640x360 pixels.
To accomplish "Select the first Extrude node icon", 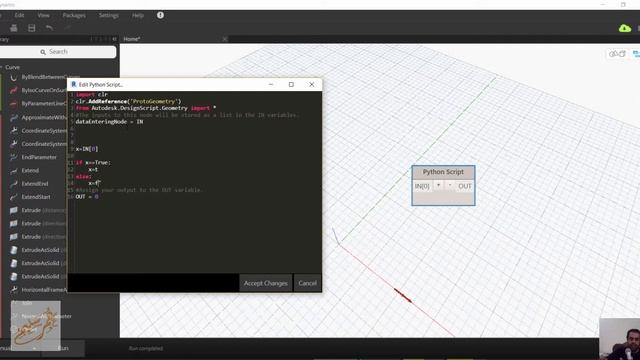I will [14, 210].
